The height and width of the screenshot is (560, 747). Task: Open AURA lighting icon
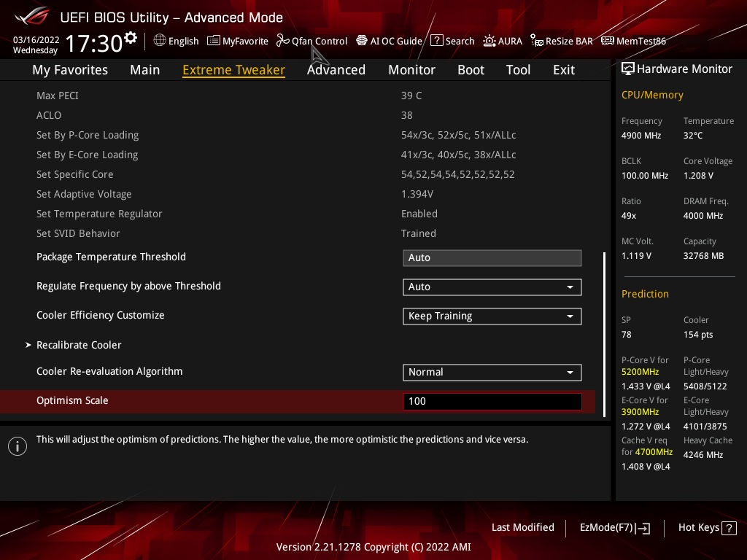click(489, 41)
